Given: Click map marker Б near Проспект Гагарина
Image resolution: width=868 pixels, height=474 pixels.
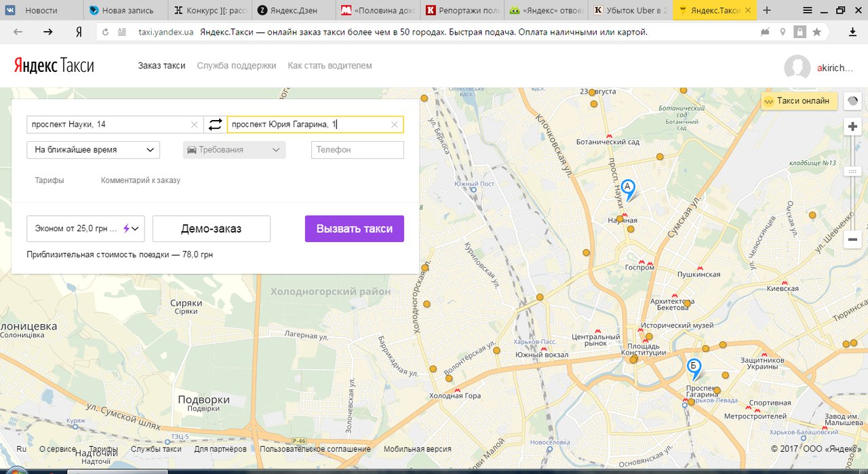Looking at the screenshot, I should 694,368.
